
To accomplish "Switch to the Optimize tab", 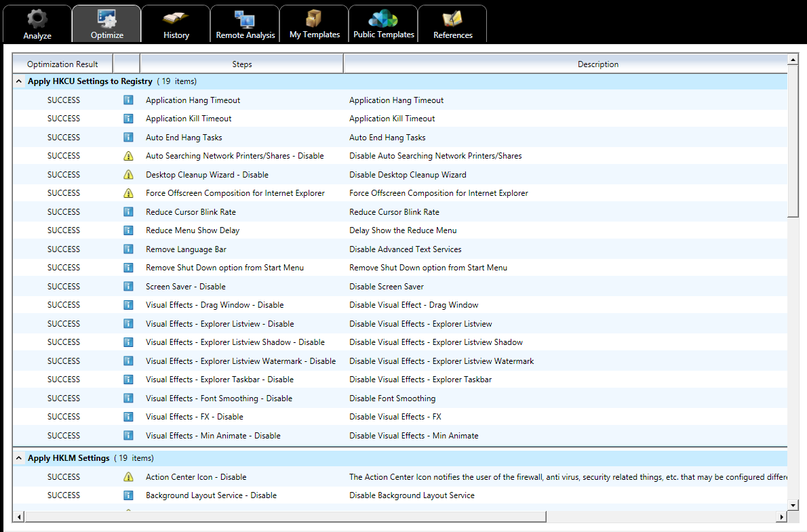I will [x=106, y=24].
